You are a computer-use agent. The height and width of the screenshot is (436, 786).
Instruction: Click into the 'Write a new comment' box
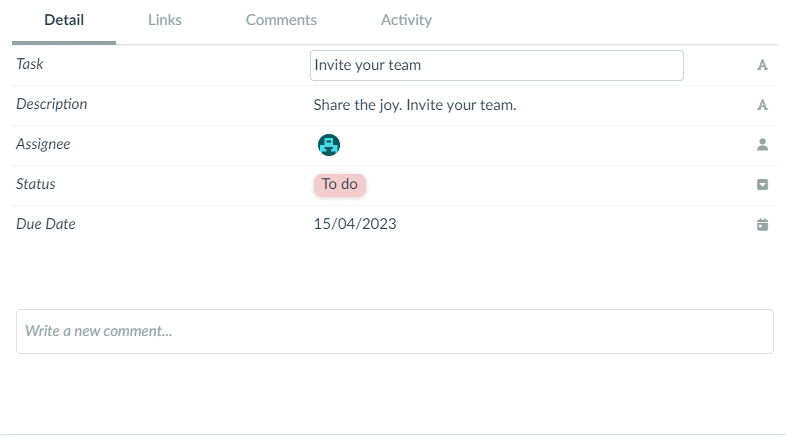(394, 331)
